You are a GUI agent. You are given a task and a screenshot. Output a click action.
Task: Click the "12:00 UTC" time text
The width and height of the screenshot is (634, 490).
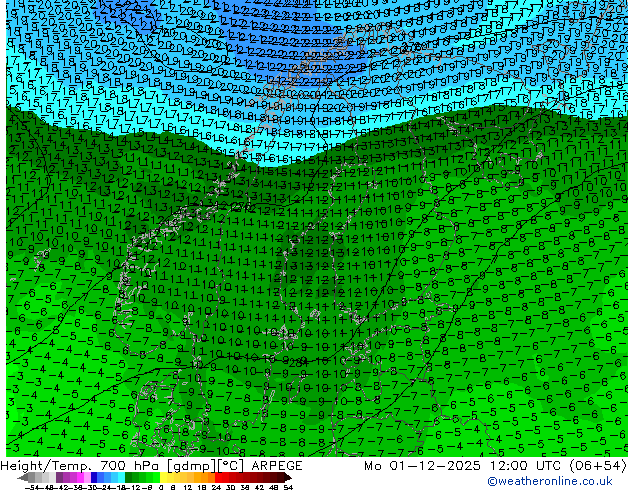[x=526, y=466]
